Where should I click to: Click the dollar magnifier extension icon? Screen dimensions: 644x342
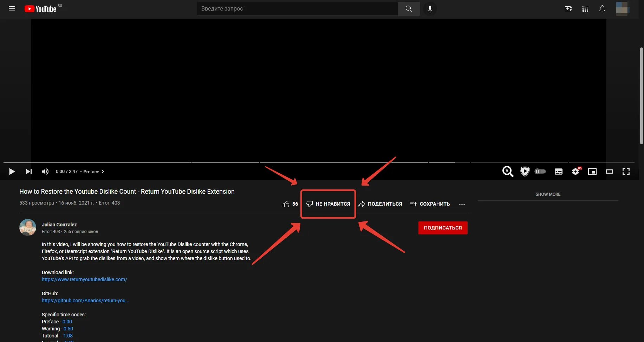pyautogui.click(x=508, y=172)
